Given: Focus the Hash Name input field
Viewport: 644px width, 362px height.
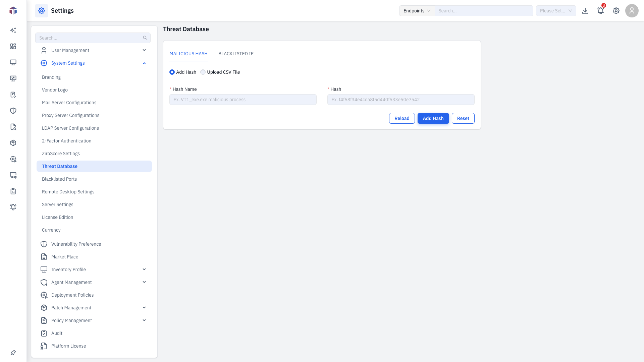Looking at the screenshot, I should (x=243, y=100).
